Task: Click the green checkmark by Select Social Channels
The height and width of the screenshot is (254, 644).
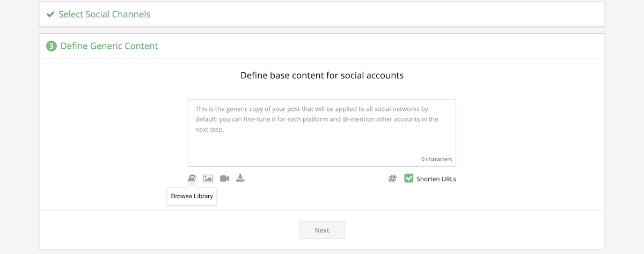Action: [x=50, y=14]
